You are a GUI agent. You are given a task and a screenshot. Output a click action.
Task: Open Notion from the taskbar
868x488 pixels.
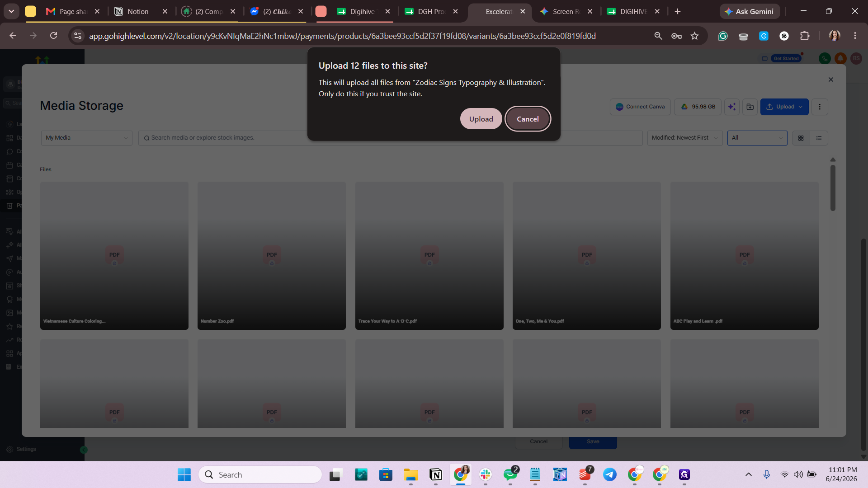click(435, 474)
